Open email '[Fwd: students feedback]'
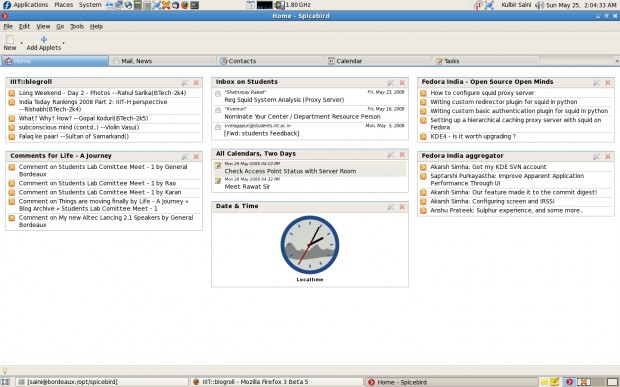The image size is (620, 387). coord(261,133)
